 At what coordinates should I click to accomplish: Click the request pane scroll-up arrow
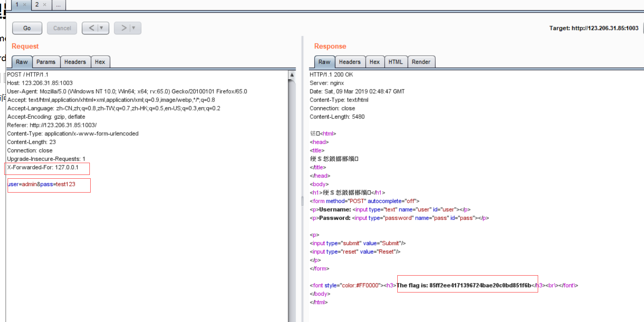pyautogui.click(x=292, y=75)
